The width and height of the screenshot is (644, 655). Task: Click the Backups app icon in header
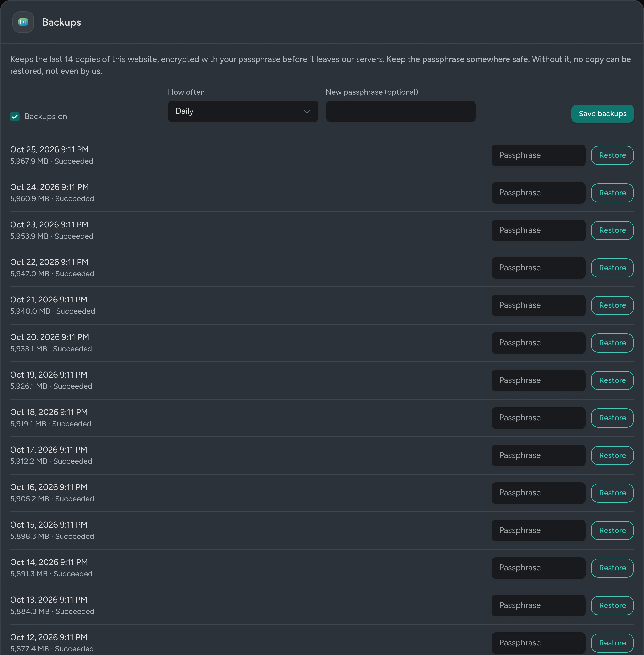click(23, 22)
